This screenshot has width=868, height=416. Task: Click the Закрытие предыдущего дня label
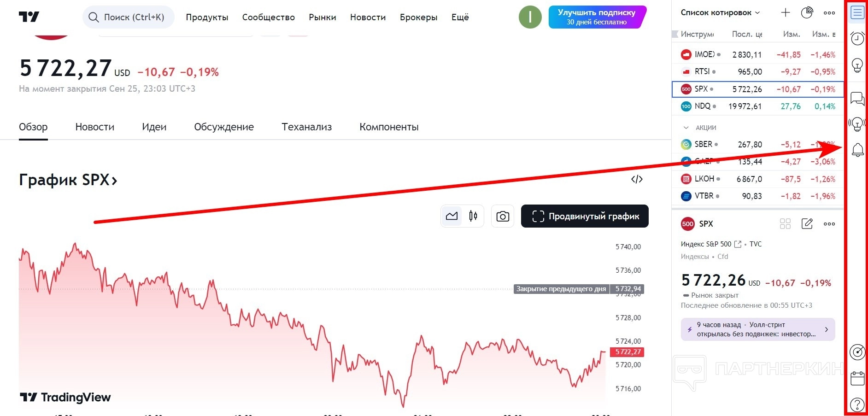click(x=561, y=289)
